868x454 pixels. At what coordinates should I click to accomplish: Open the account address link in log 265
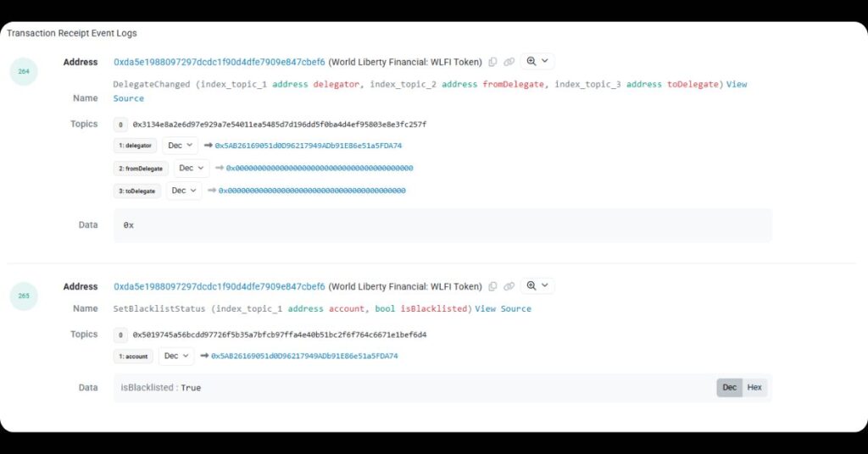click(x=304, y=356)
